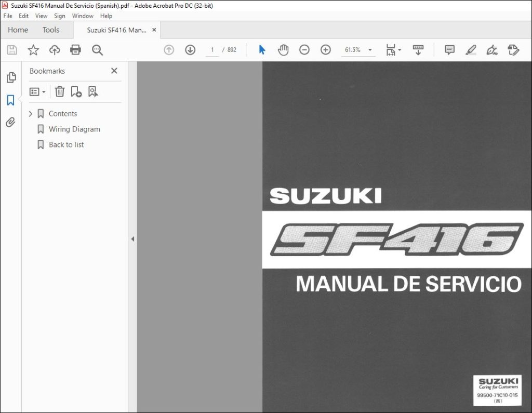This screenshot has width=532, height=413.
Task: Upload file to cloud icon
Action: [54, 50]
